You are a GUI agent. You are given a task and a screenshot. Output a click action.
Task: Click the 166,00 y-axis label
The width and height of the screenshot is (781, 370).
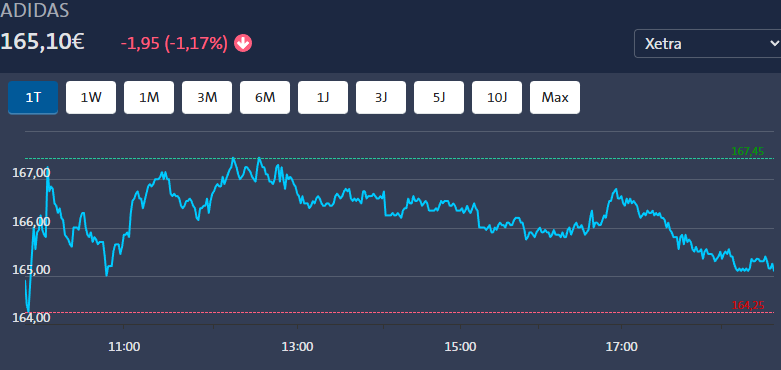pyautogui.click(x=31, y=222)
